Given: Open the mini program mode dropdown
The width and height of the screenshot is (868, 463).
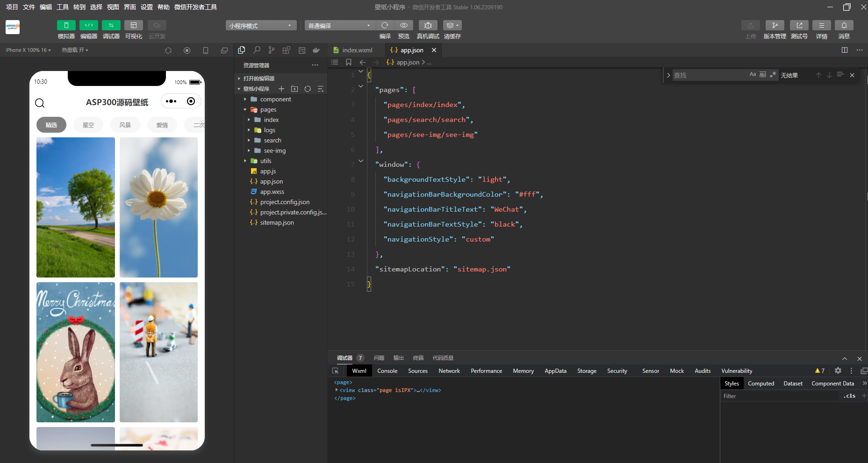Looking at the screenshot, I should (261, 26).
